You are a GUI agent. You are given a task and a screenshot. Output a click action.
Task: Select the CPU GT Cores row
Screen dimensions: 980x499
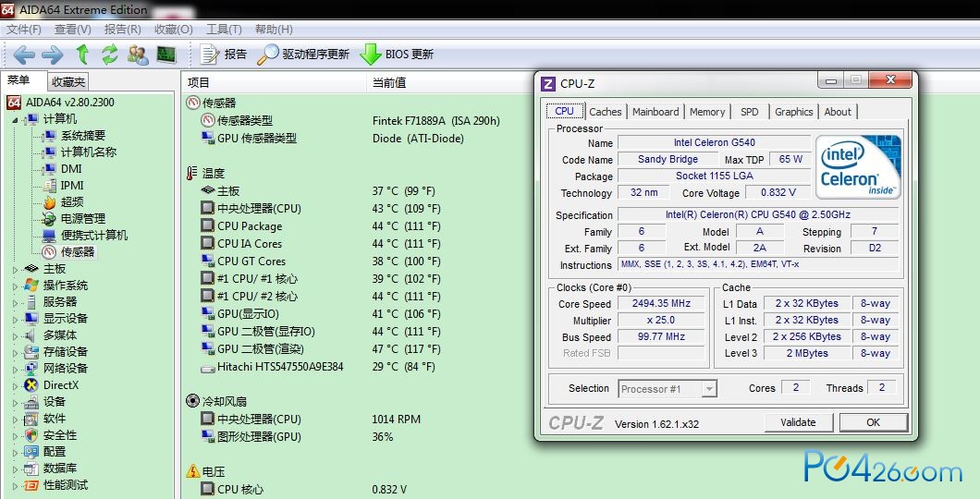coord(320,262)
